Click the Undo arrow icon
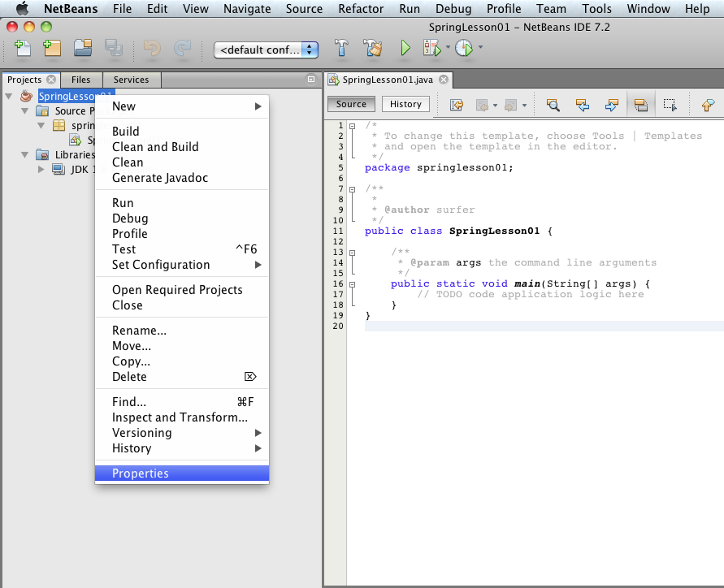Viewport: 724px width, 588px height. (152, 48)
